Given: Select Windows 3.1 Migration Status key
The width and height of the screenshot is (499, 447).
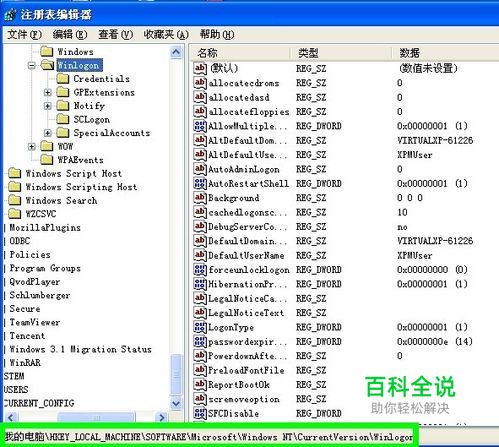Looking at the screenshot, I should coord(80,349).
